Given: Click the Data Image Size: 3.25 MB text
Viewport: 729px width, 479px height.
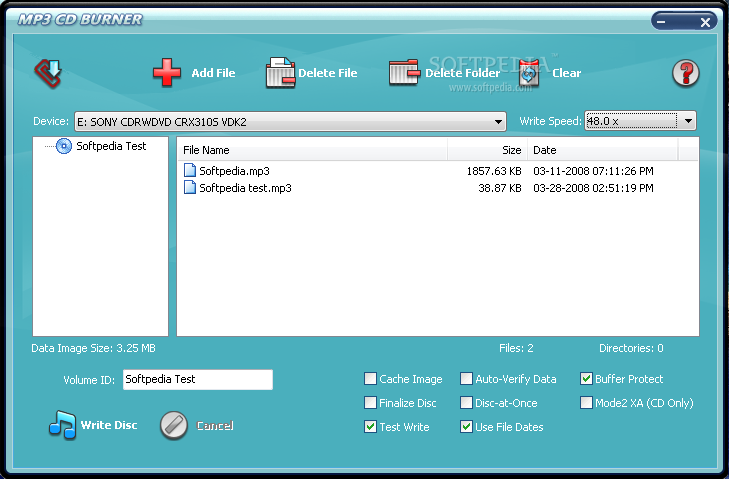Looking at the screenshot, I should 93,348.
